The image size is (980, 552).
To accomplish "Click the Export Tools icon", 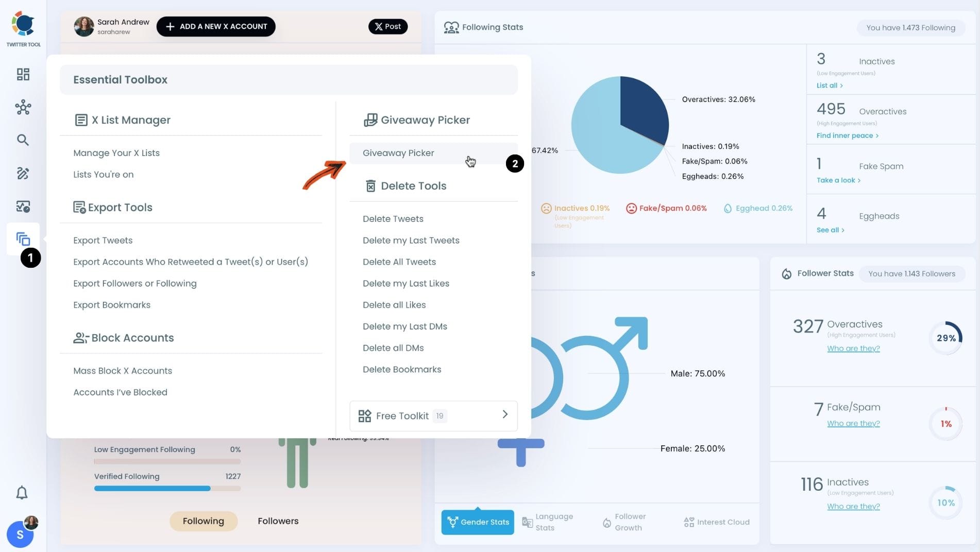I will click(79, 208).
